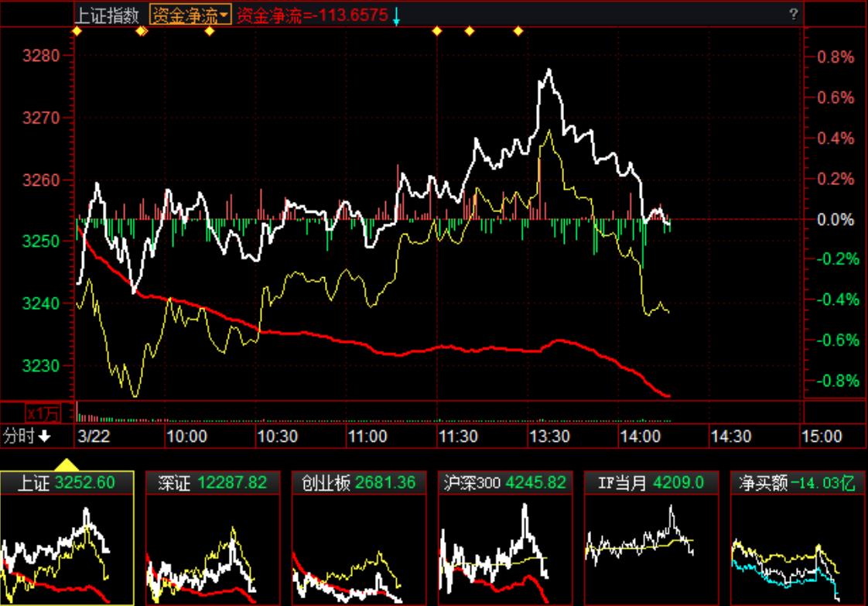868x606 pixels.
Task: Click the yellow triangle pointer above 上证 tab
Action: coord(67,465)
